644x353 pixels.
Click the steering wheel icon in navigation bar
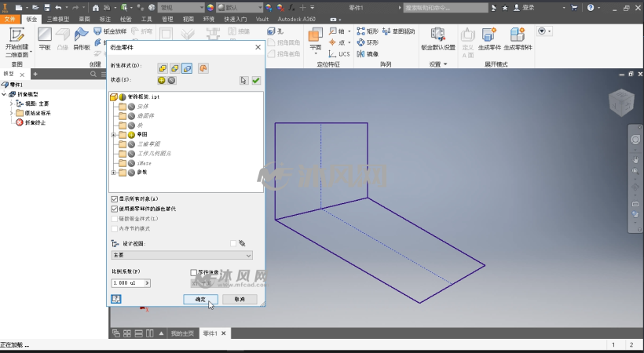635,140
